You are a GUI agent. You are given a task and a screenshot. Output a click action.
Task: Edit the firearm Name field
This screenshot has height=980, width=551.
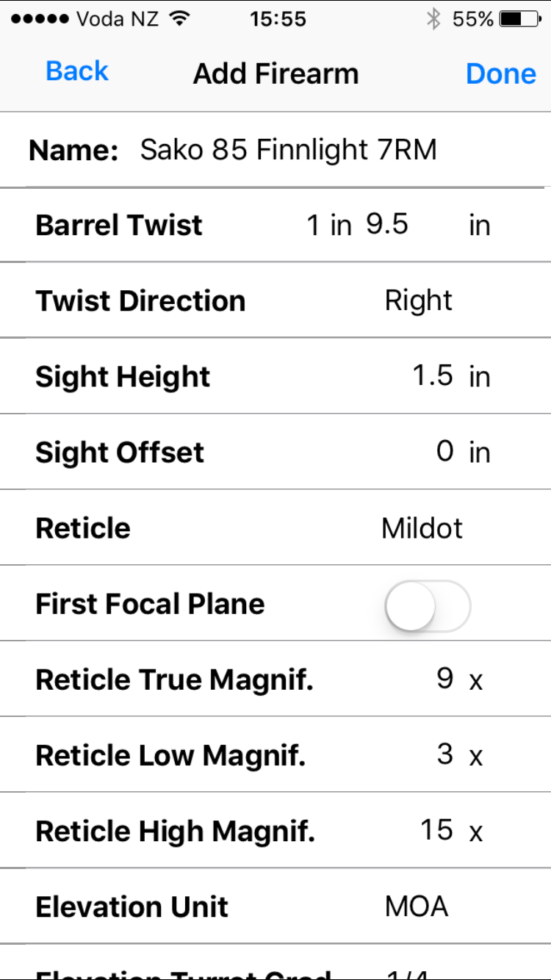[288, 150]
